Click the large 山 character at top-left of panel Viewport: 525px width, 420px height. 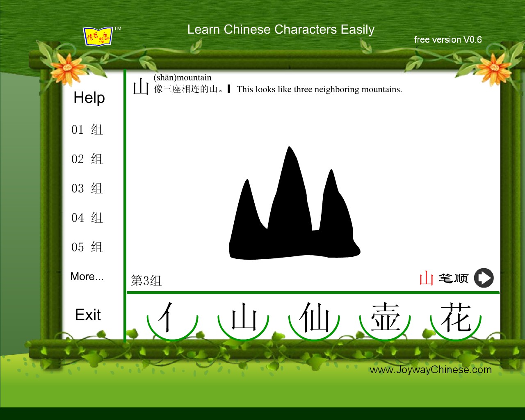pos(141,87)
